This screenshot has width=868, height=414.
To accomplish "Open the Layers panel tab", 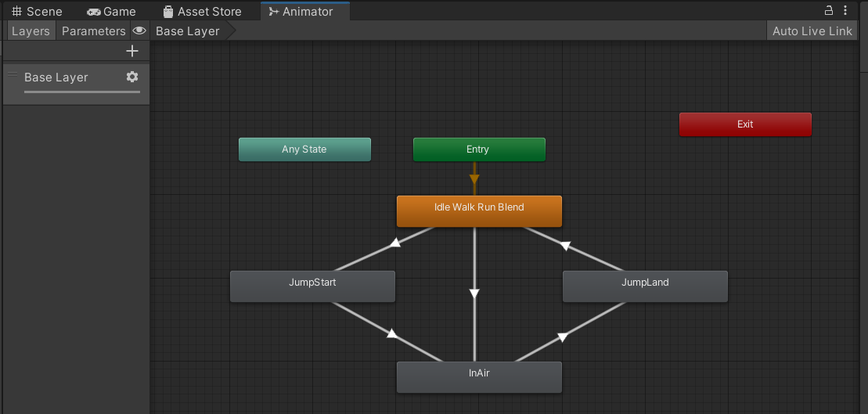I will click(31, 31).
